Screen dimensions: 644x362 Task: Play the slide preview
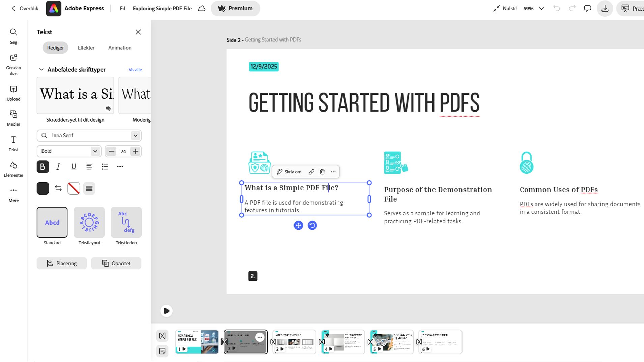pos(166,311)
